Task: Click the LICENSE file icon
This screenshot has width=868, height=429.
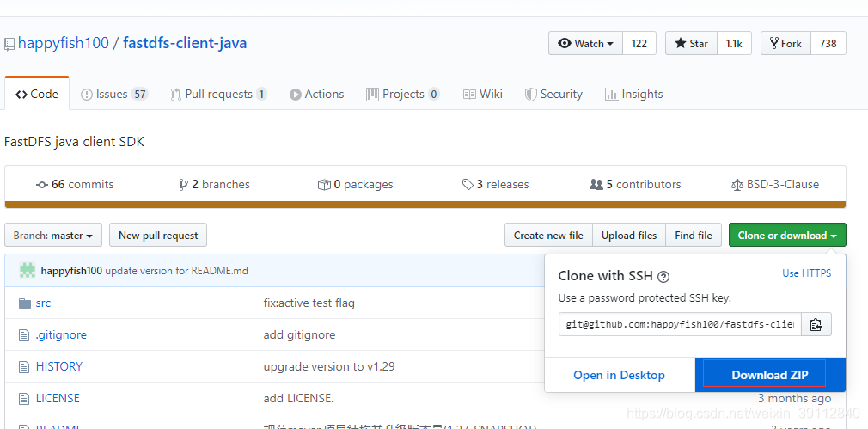Action: click(24, 399)
